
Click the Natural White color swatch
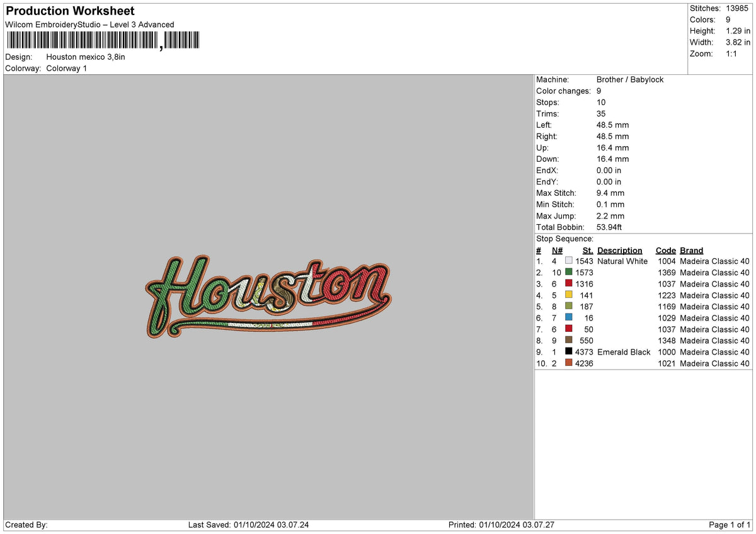pos(569,261)
